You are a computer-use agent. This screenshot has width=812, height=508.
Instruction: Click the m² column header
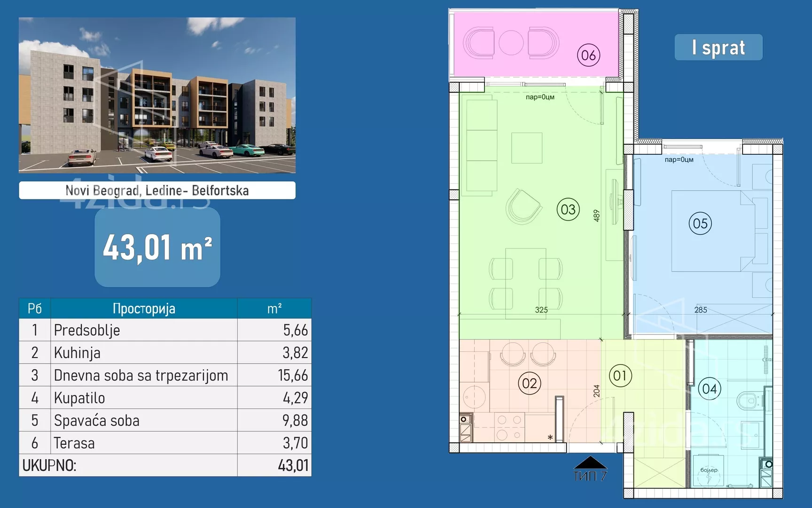click(x=274, y=308)
